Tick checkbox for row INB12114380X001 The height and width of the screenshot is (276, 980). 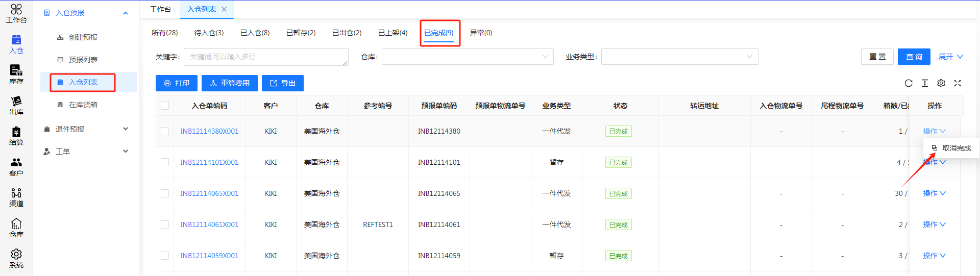coord(165,131)
